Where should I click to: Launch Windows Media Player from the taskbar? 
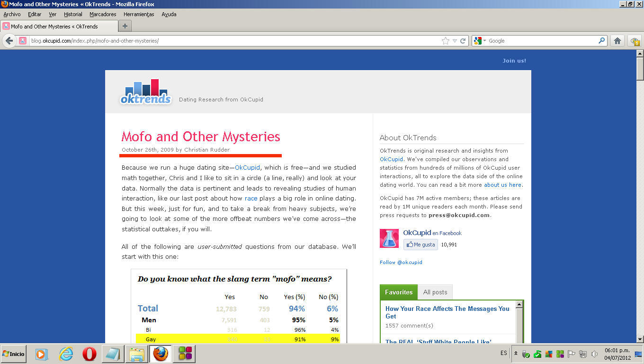click(41, 354)
